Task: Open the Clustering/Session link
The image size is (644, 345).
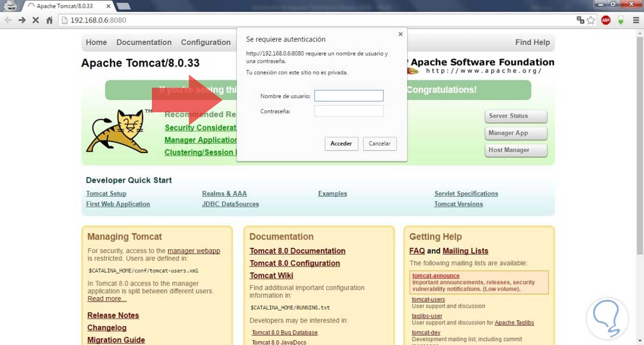Action: [200, 153]
